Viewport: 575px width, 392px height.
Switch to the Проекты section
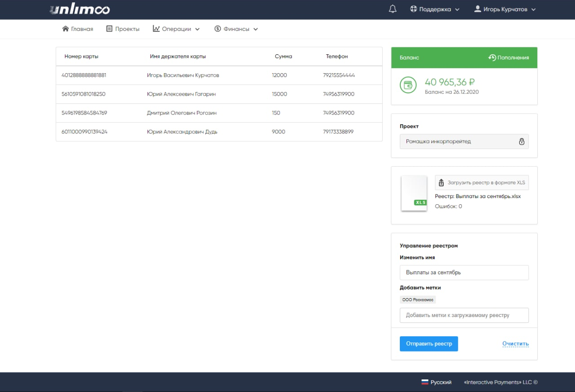click(123, 28)
